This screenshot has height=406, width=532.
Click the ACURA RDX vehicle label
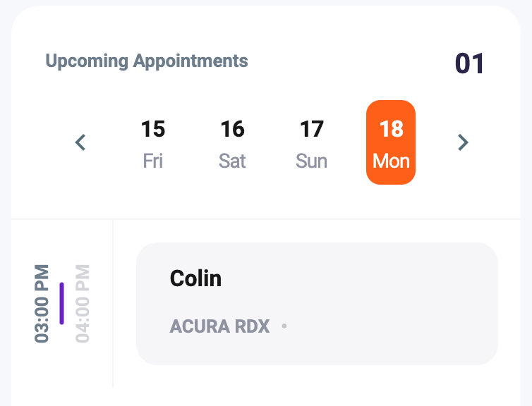coord(219,327)
